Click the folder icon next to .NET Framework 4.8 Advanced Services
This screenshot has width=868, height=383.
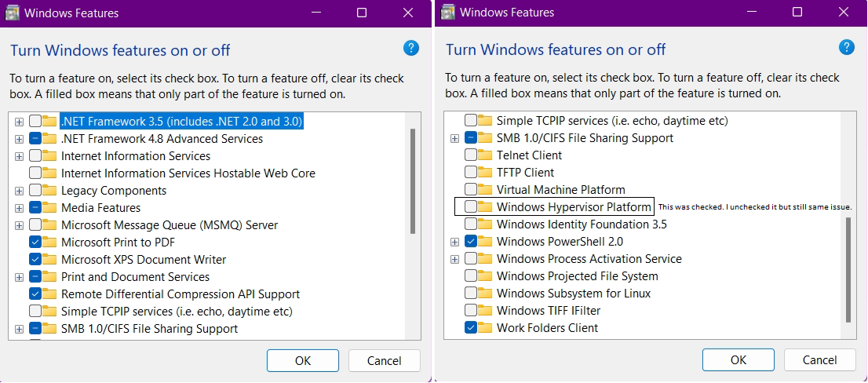coord(49,138)
